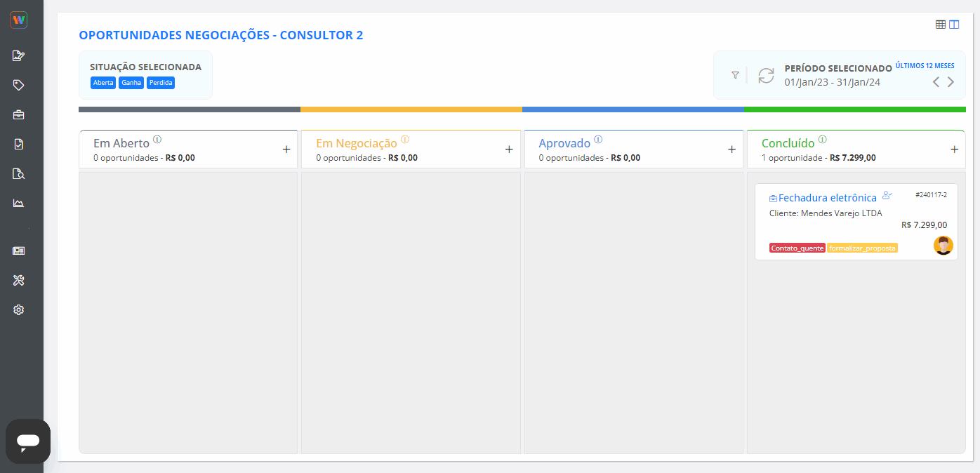Refresh the selected period data
The image size is (980, 473).
pos(766,76)
